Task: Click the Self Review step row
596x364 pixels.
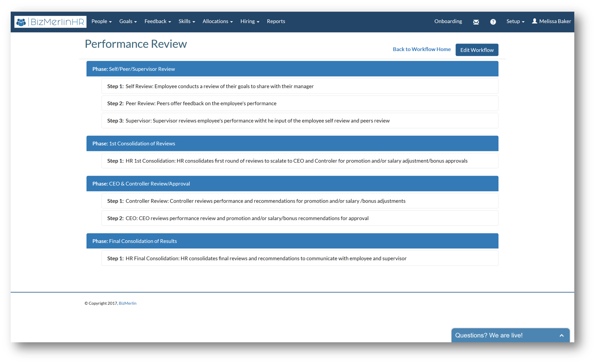Action: [x=300, y=86]
